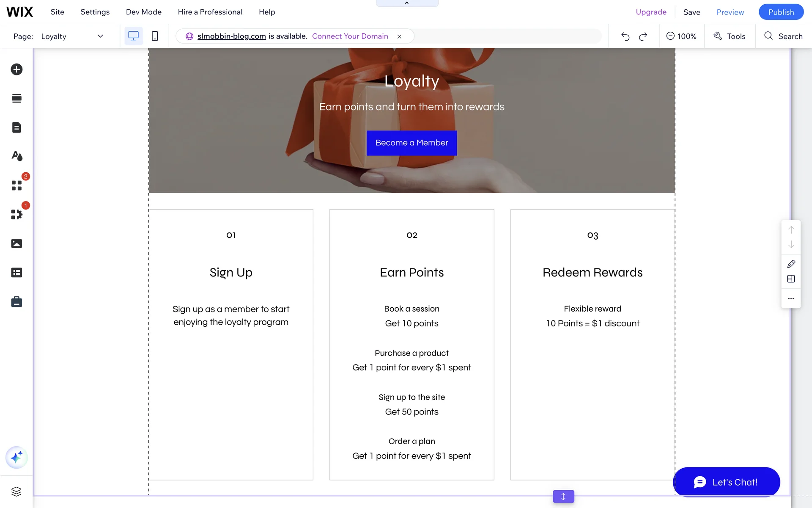Expand the Page Loyalty dropdown
The image size is (812, 508).
point(100,36)
